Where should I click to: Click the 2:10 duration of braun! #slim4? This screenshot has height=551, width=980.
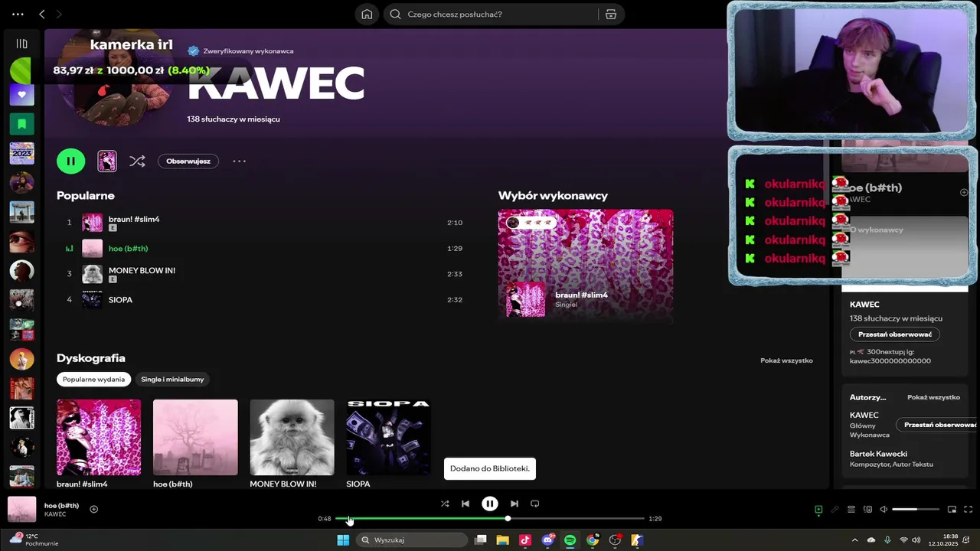[x=455, y=223]
